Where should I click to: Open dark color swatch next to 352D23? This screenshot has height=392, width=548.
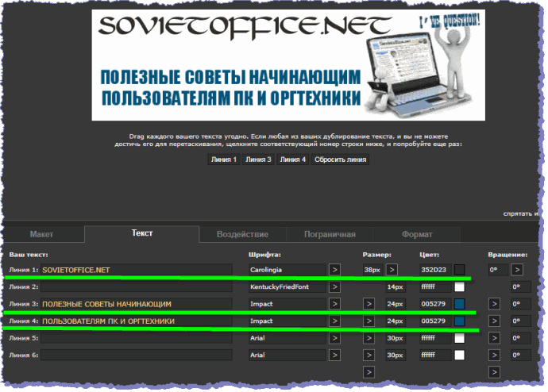459,270
